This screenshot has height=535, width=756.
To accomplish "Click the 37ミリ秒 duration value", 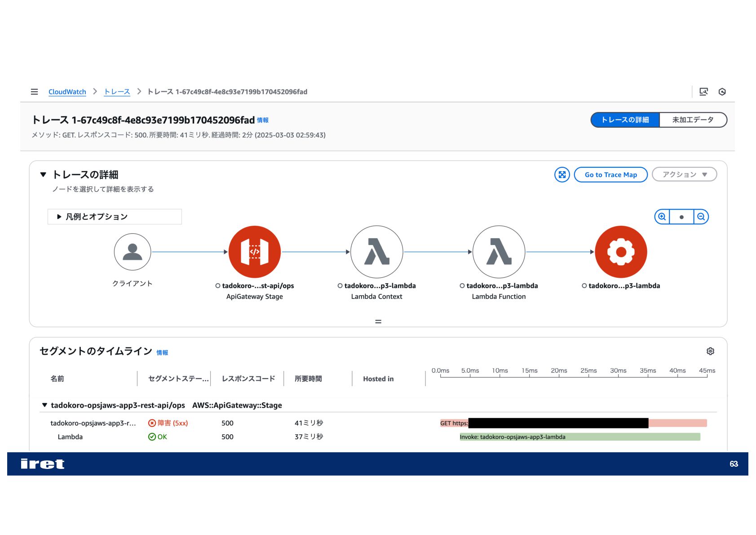I will [309, 437].
